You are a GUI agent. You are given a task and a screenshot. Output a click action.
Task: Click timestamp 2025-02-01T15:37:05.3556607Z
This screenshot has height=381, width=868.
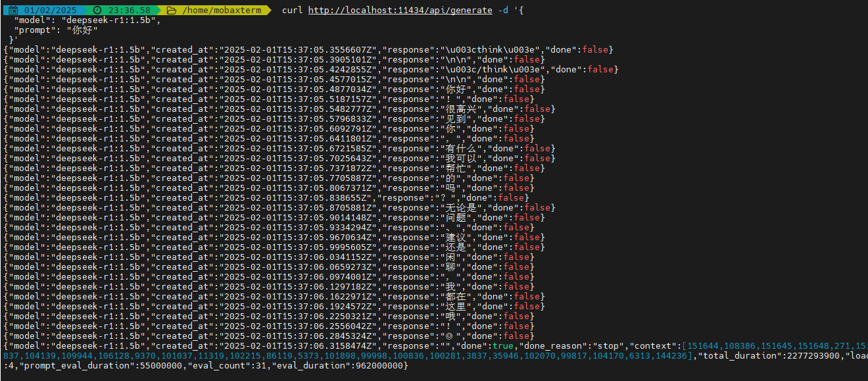pyautogui.click(x=297, y=50)
